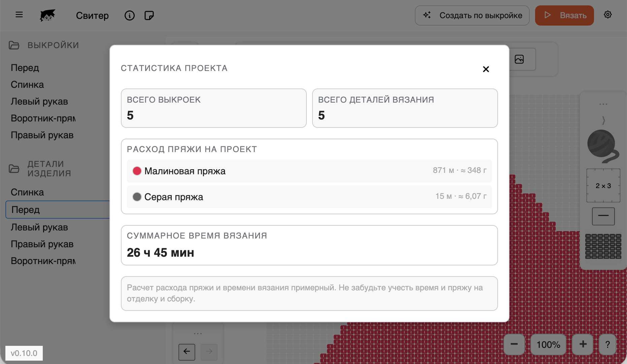Image resolution: width=627 pixels, height=364 pixels.
Task: Close the project statistics dialog
Action: pos(486,69)
